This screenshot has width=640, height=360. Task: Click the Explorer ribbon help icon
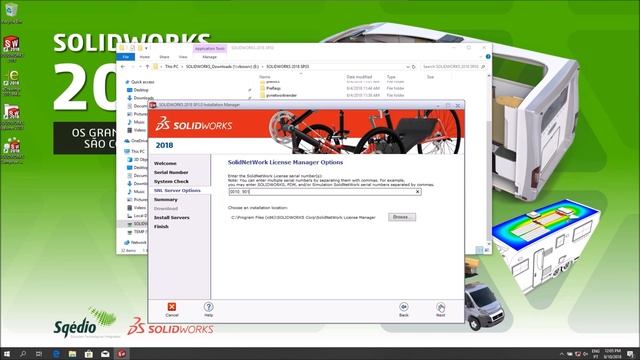click(x=488, y=57)
